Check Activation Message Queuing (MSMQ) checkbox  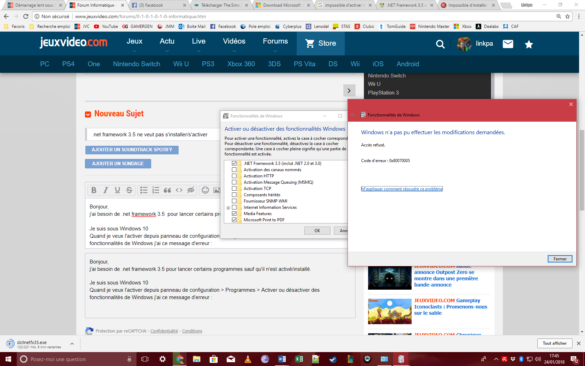pyautogui.click(x=234, y=182)
